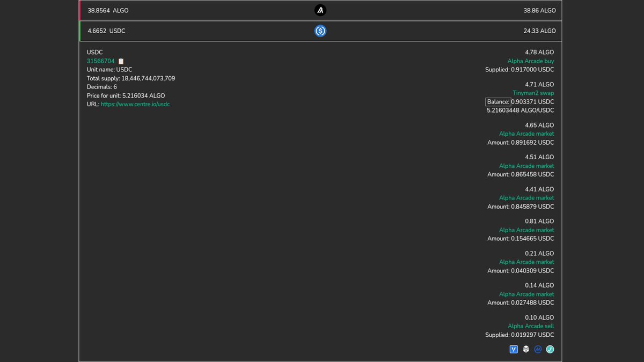This screenshot has height=362, width=644.
Task: Open Alpha Arcade market link above 0.845879 USDC
Action: point(526,198)
